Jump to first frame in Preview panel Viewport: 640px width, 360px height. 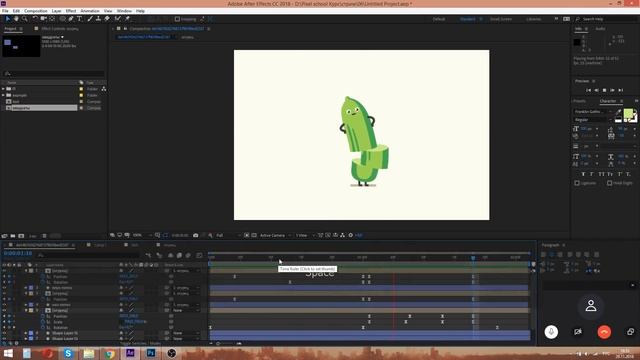589,90
